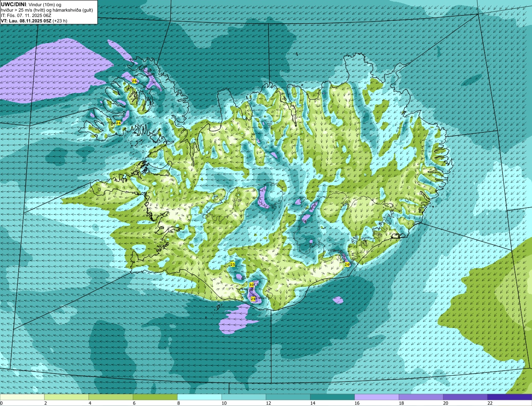Screen dimensions: 532x406
Task: Click the 14–16 m/s dark teal legend swatch
Action: point(332,397)
